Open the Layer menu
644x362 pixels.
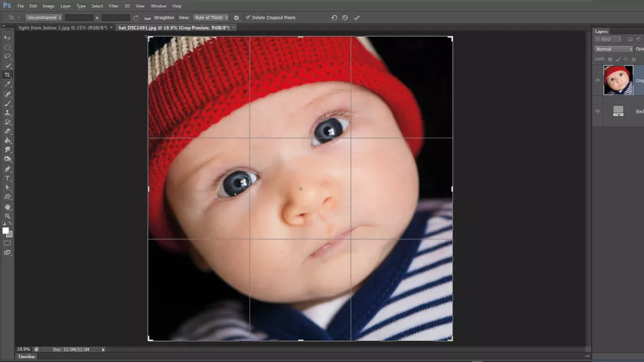coord(65,6)
